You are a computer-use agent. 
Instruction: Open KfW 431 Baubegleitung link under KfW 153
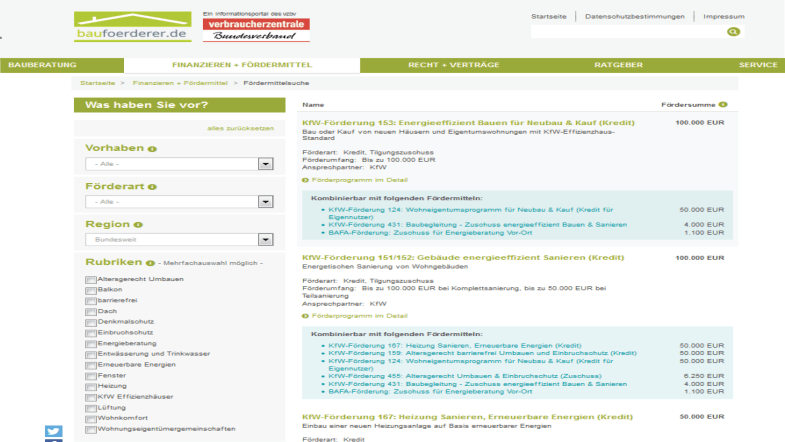click(478, 225)
